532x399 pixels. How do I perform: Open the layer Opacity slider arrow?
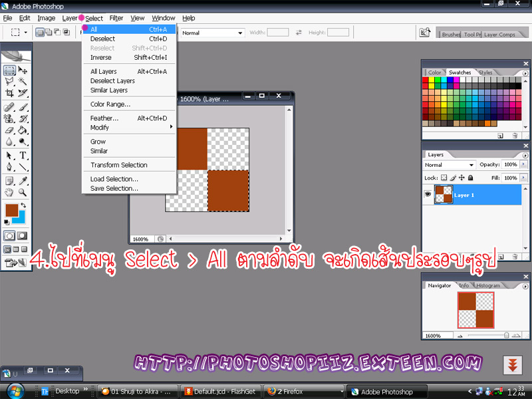pyautogui.click(x=523, y=164)
